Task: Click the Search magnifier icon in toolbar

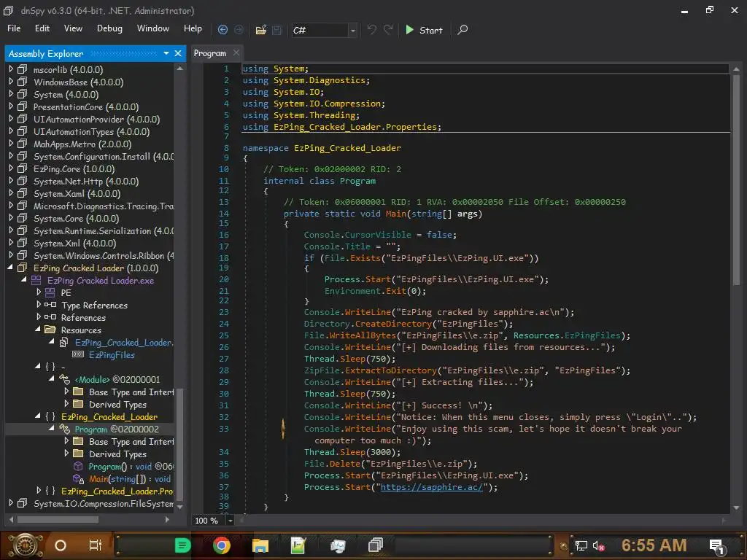Action: pos(462,30)
